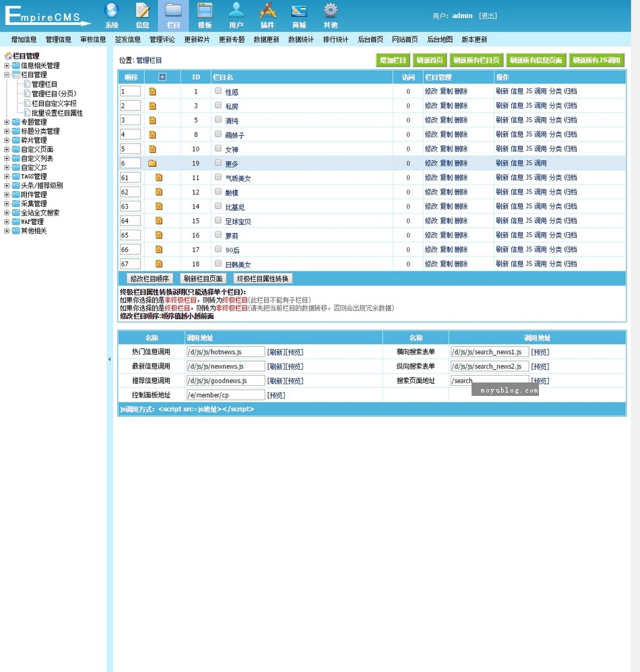This screenshot has width=640, height=672.
Task: Click the file icon in the 萝莉 row
Action: tap(159, 235)
